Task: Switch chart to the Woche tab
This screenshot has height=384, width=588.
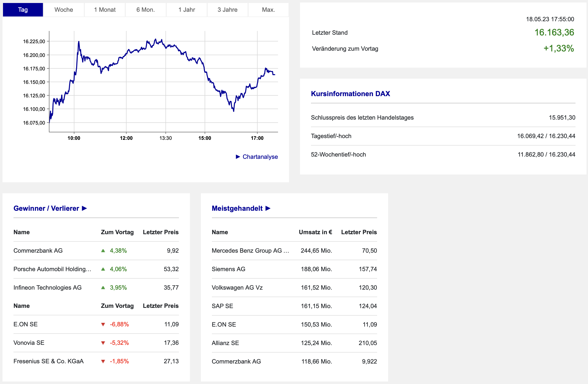Action: pos(64,10)
